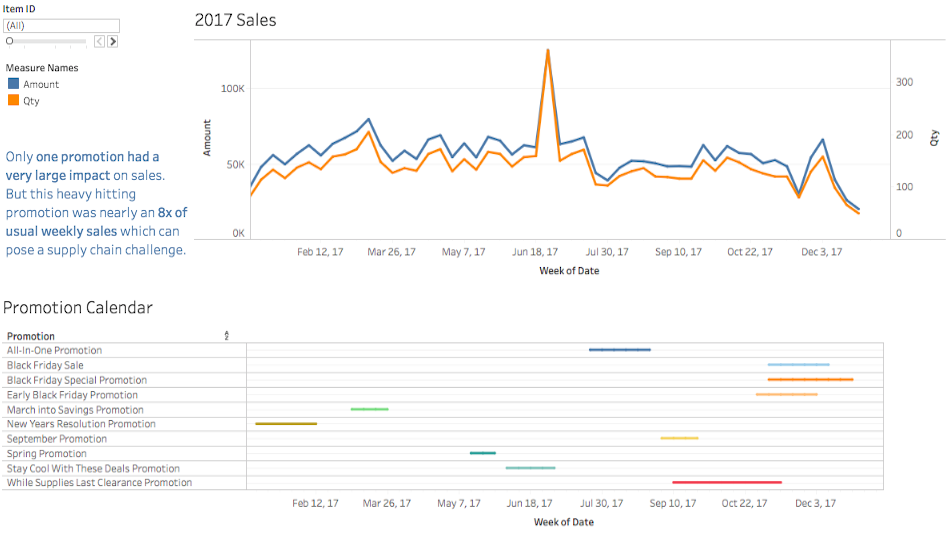This screenshot has width=949, height=542.
Task: Select the Qty legend label
Action: click(x=31, y=101)
